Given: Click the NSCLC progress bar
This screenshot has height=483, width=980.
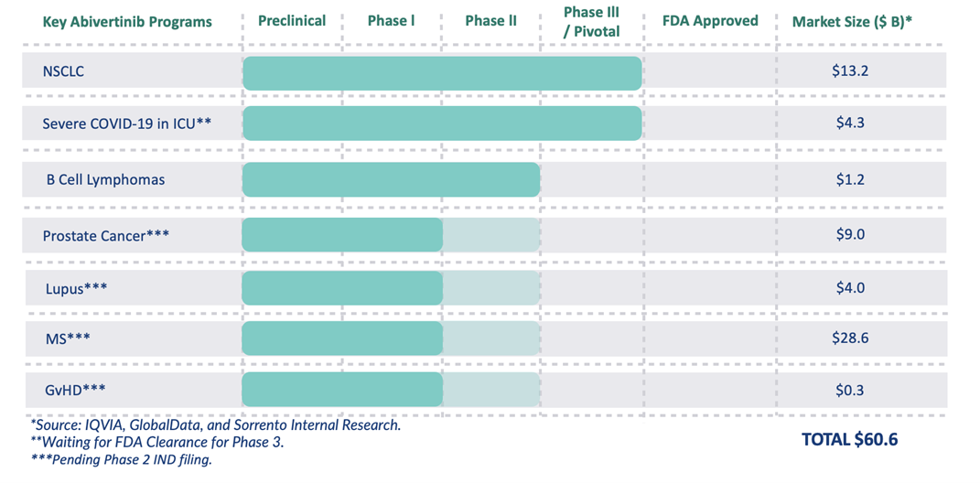Looking at the screenshot, I should pyautogui.click(x=442, y=73).
